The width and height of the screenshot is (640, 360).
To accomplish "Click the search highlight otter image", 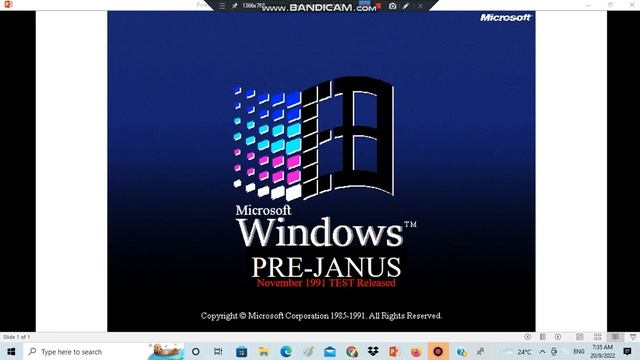I will (166, 351).
